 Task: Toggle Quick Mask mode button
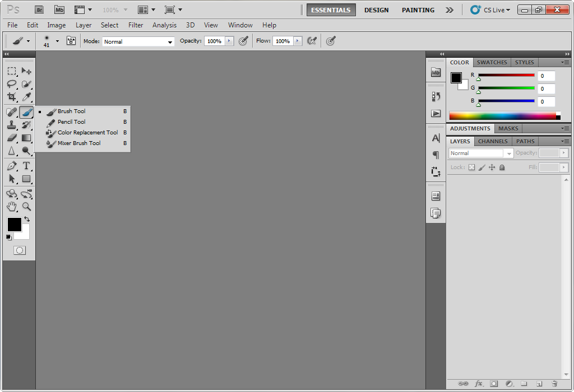click(x=20, y=250)
